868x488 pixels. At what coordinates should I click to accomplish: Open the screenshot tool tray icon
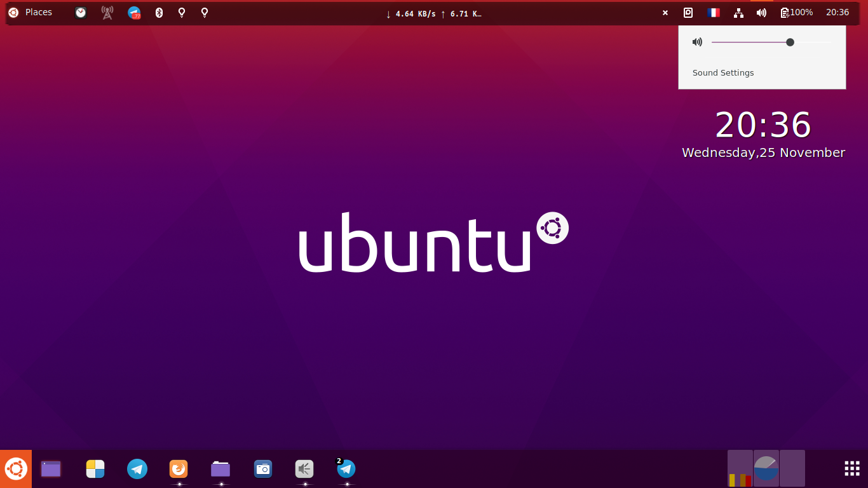click(x=688, y=12)
